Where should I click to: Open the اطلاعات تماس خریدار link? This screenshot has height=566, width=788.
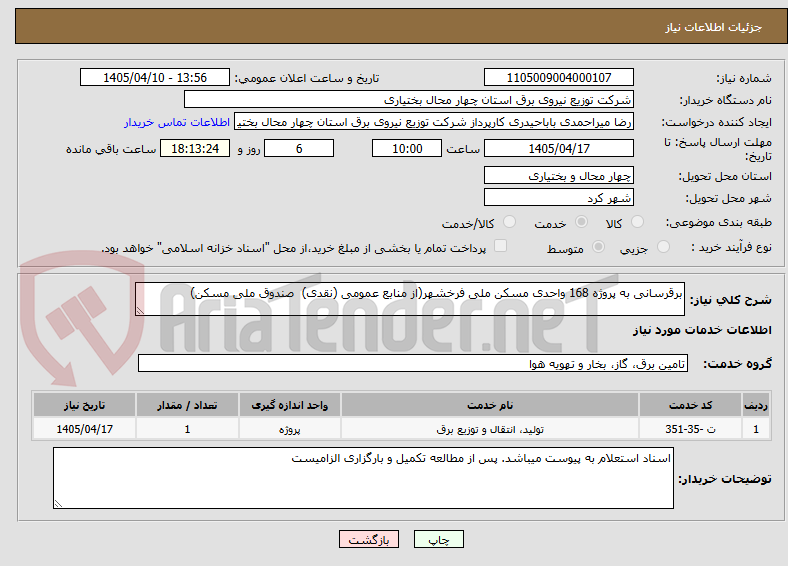click(x=177, y=122)
